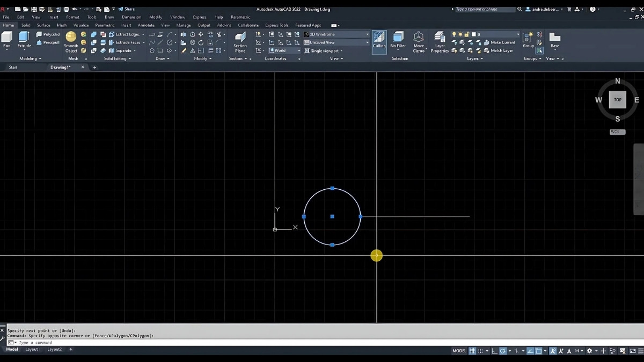This screenshot has width=644, height=362.
Task: Open the Smooth Object mesh tool
Action: 71,42
